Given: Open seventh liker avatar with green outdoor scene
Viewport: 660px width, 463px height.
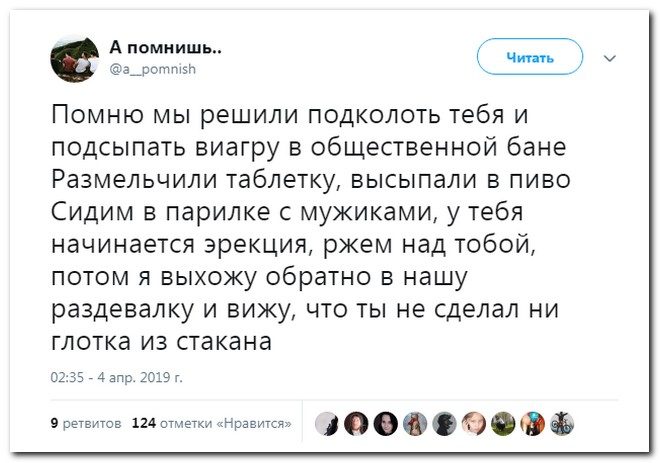Looking at the screenshot, I should pos(503,424).
